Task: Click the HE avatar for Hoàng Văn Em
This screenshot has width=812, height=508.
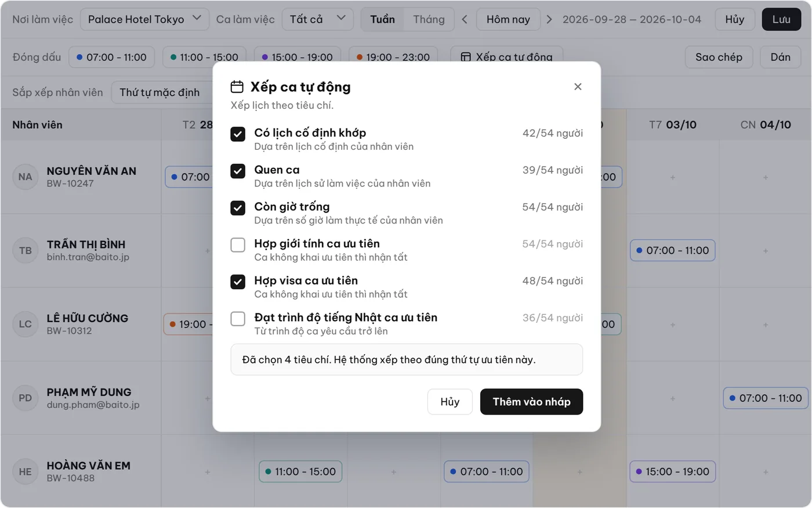Action: (x=25, y=472)
